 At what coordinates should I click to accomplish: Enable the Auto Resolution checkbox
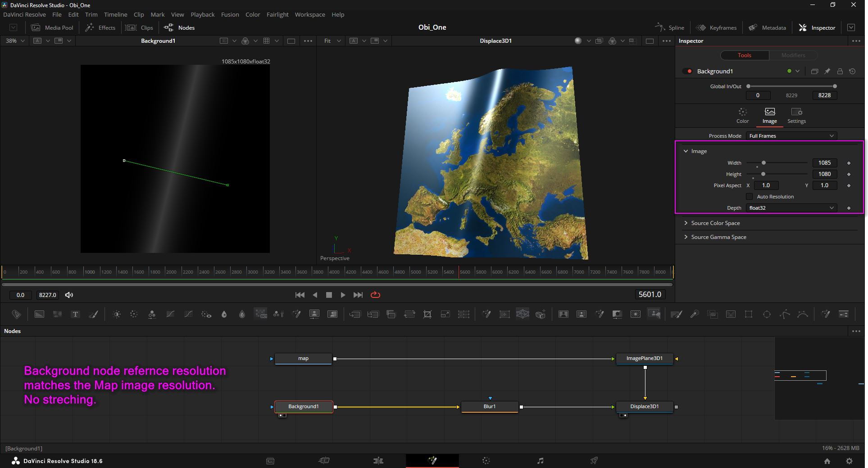tap(749, 196)
